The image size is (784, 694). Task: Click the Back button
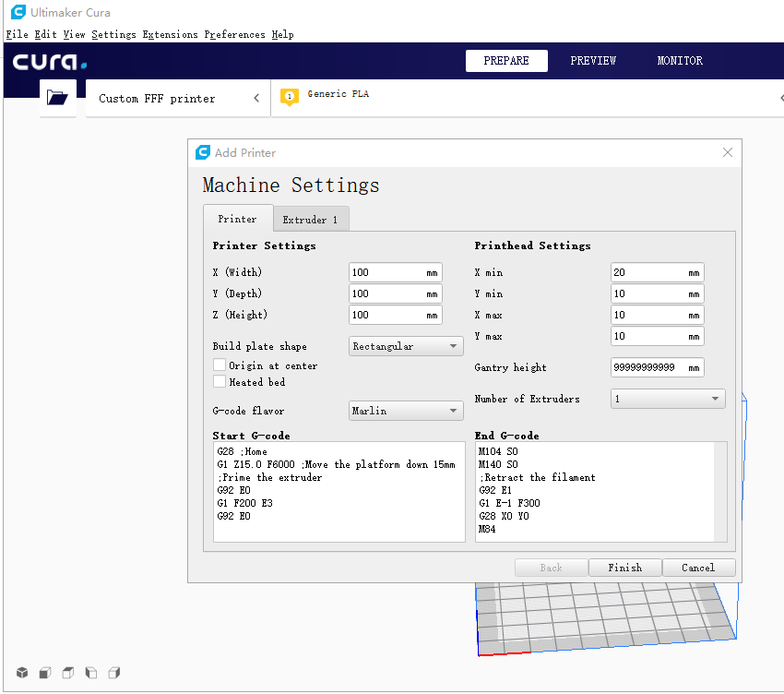(x=551, y=568)
